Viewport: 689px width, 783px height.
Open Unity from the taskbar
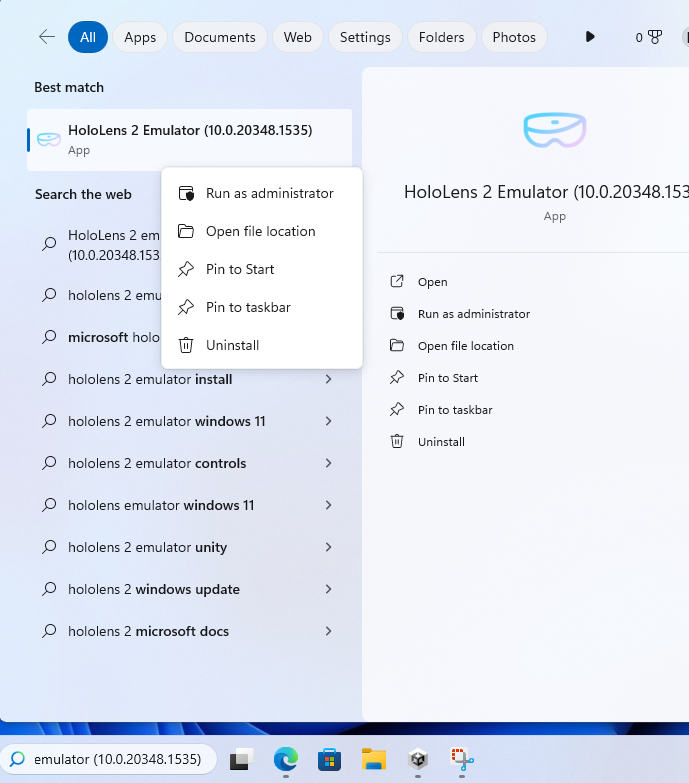click(x=418, y=760)
